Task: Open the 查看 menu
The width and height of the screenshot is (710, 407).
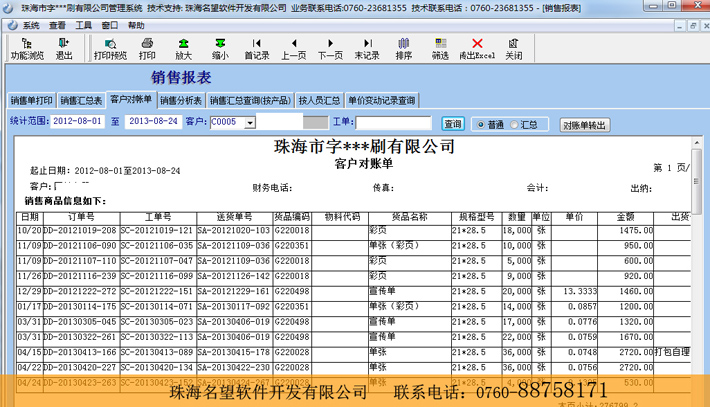Action: coord(57,25)
